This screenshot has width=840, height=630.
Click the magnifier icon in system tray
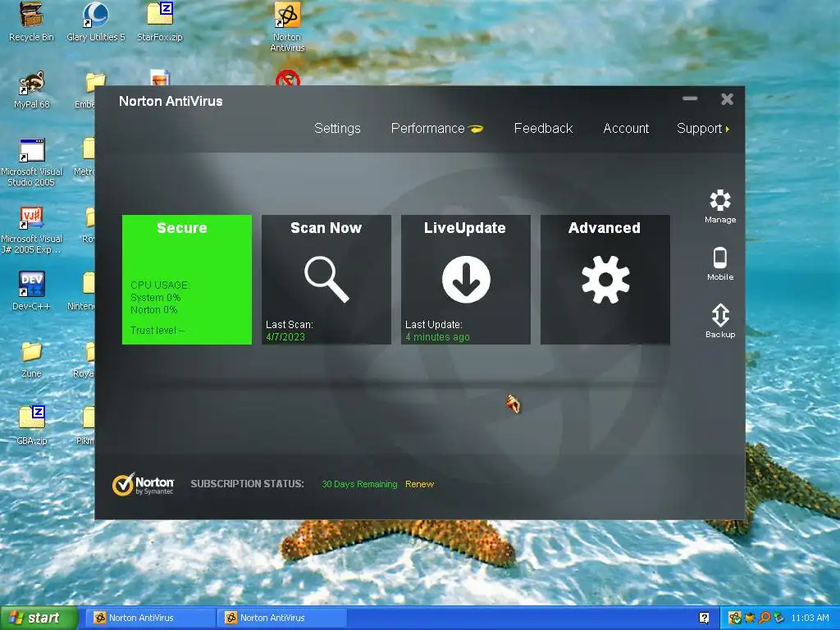pyautogui.click(x=765, y=618)
